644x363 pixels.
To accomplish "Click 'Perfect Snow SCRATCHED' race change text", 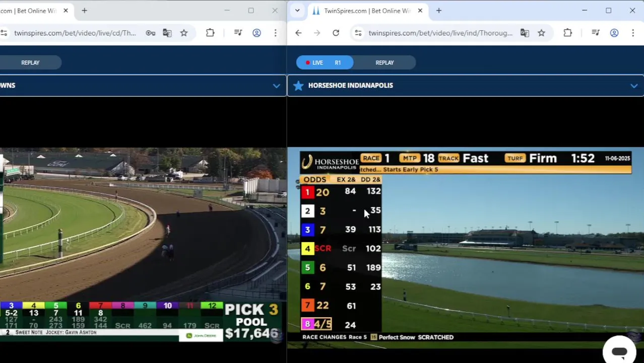I will coord(416,337).
